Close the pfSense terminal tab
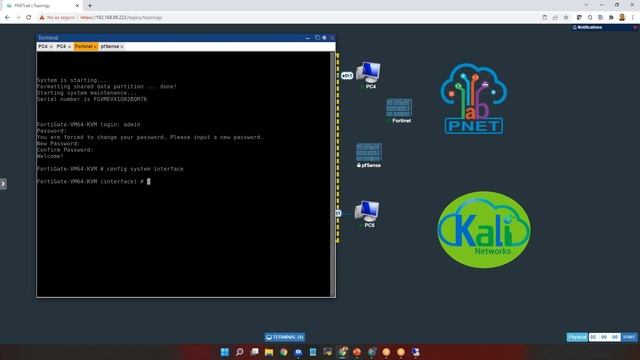This screenshot has height=360, width=640. (x=122, y=47)
